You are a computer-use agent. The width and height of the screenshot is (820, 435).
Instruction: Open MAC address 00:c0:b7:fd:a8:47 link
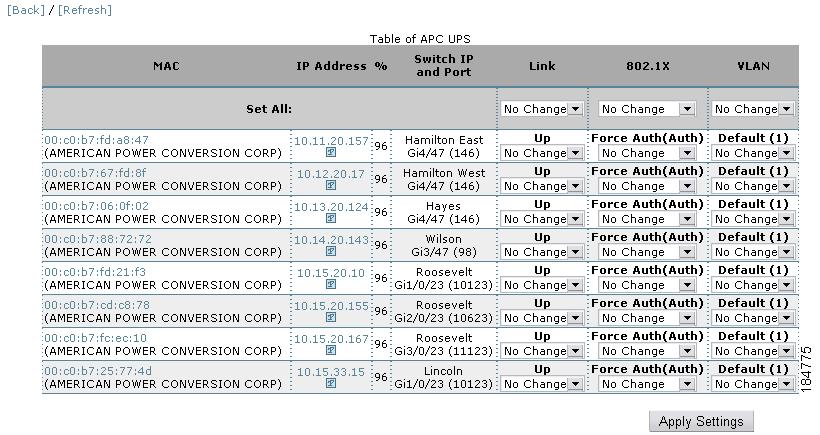coord(96,140)
